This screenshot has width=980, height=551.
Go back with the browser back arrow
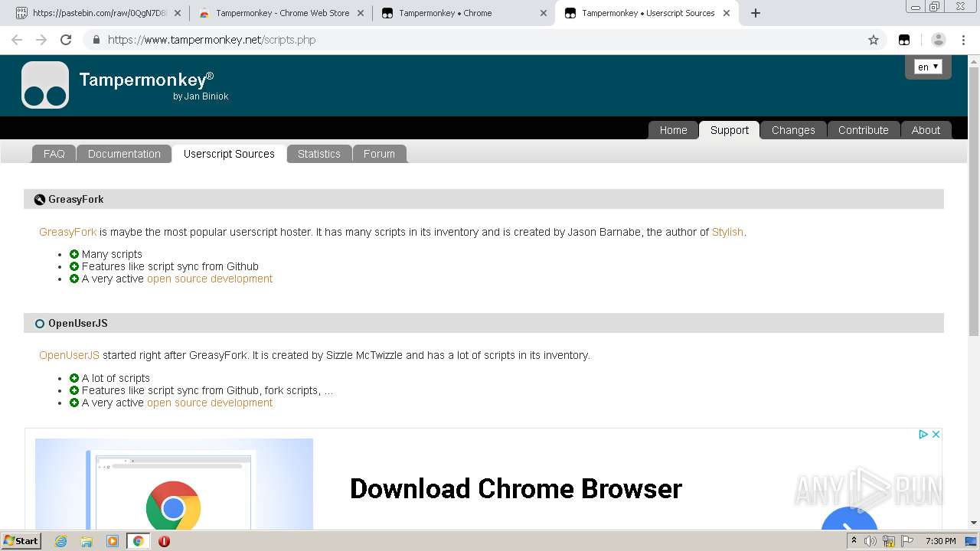pos(17,40)
